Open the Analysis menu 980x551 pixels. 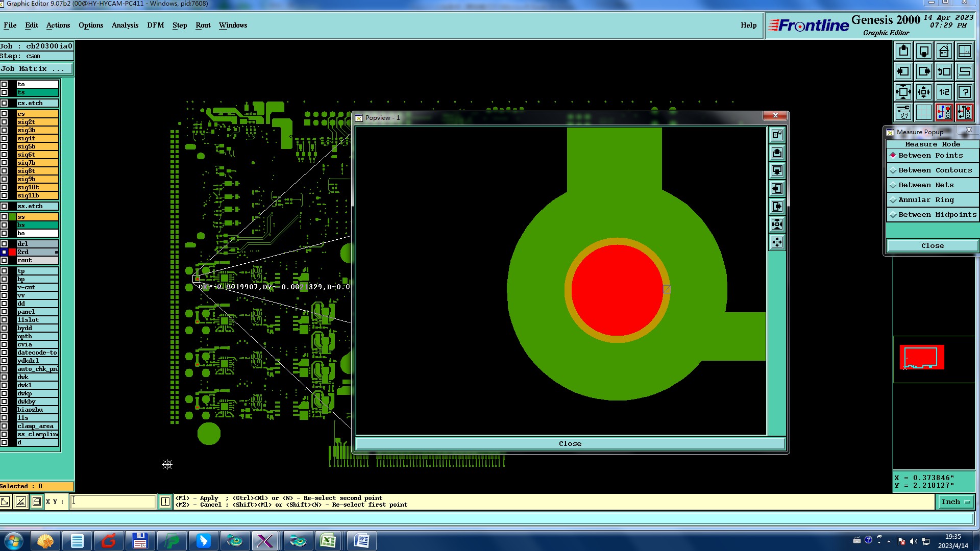point(125,26)
